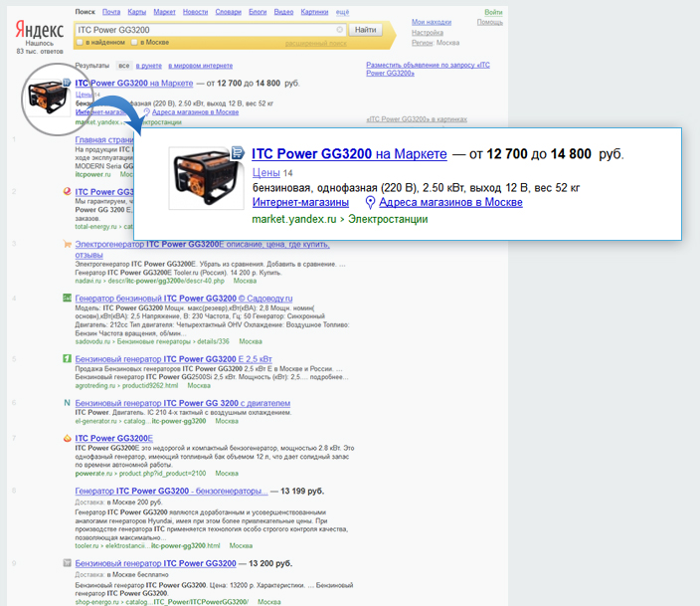Viewport: 700px width, 606px height.
Task: Click the green favicon of the agrotreding.ru result
Action: coord(67,358)
